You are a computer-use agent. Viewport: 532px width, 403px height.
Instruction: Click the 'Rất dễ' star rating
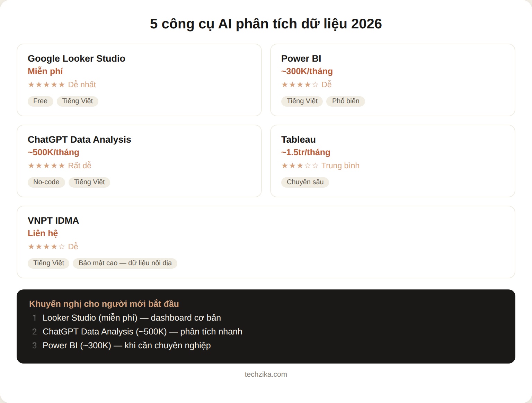coord(60,165)
